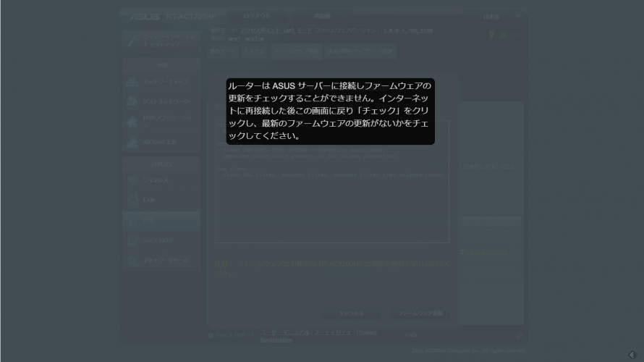Image resolution: width=644 pixels, height=362 pixels.
Task: Click the RT-AC1200HP model name text
Action: click(192, 17)
